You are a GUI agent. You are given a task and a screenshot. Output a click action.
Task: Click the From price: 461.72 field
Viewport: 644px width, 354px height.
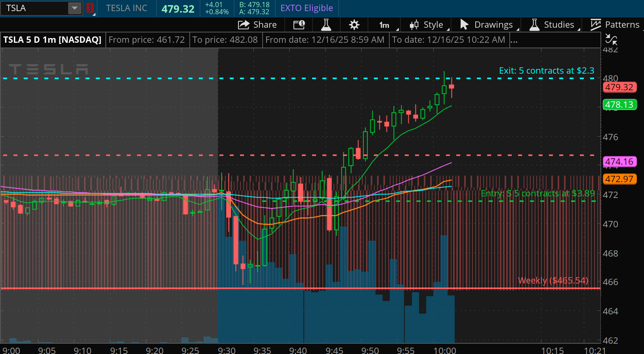147,40
